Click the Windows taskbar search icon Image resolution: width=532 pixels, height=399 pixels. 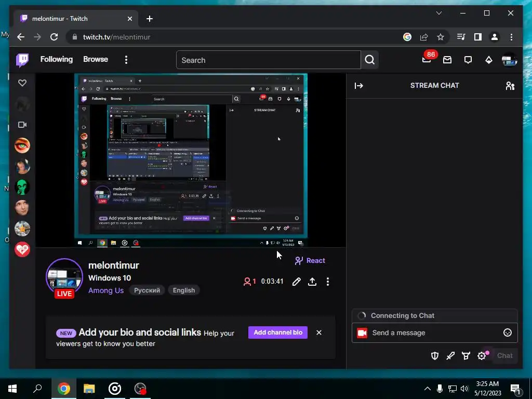[37, 389]
